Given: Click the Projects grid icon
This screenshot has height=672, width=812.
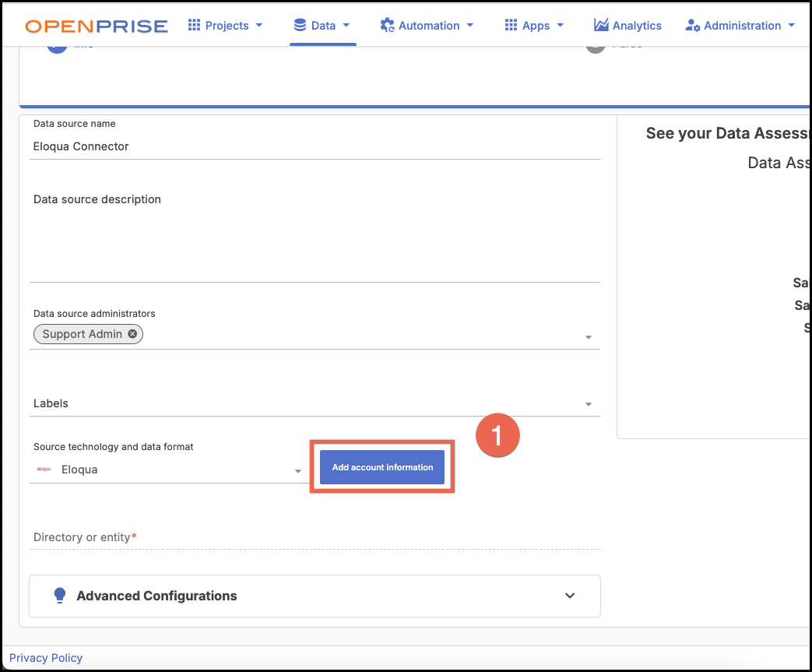Looking at the screenshot, I should click(x=194, y=25).
